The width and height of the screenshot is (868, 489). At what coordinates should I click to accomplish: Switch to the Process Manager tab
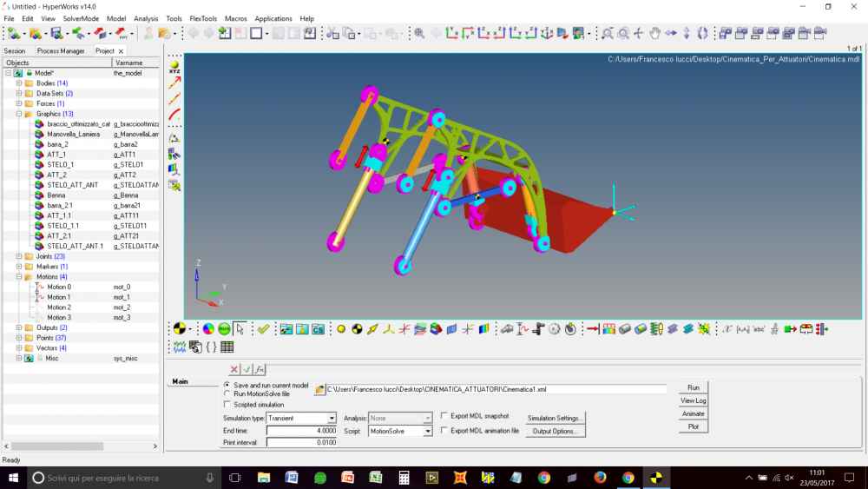click(x=61, y=51)
